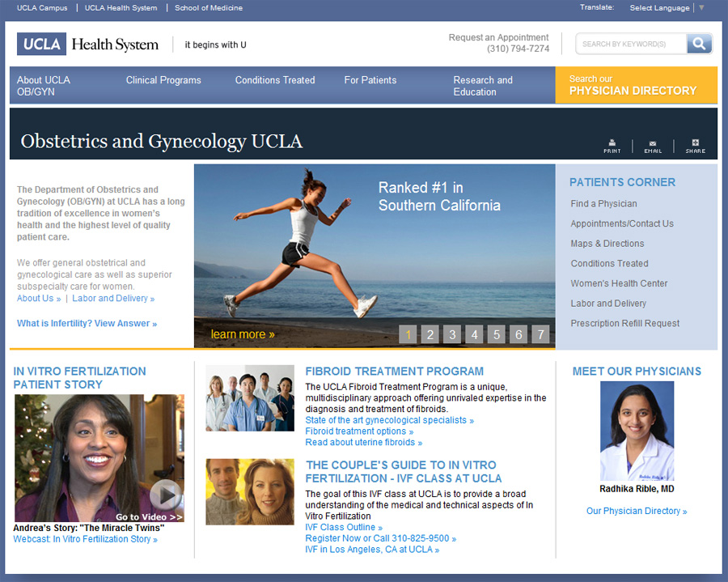
Task: Click the Email icon
Action: pyautogui.click(x=653, y=147)
